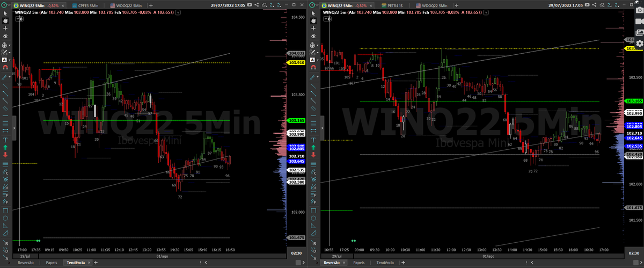Select the tool labeled P

pyautogui.click(x=5, y=195)
